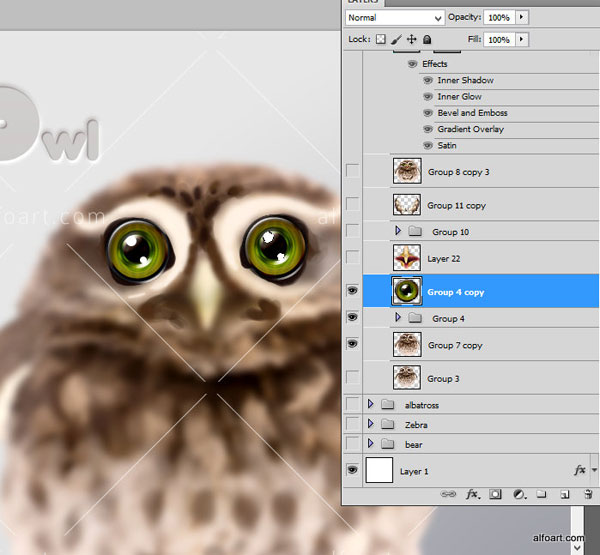Click the lock image pixels brush icon
Screen dimensions: 600x555
(x=396, y=39)
